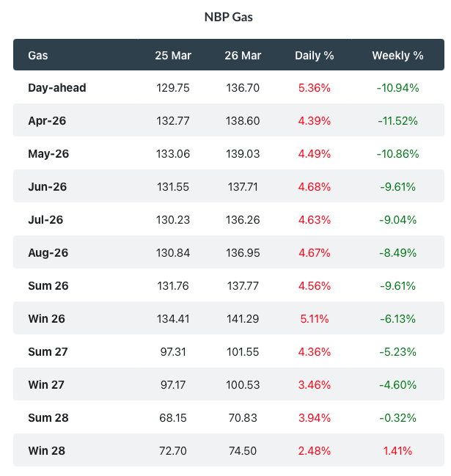Select the Sum 28 row label

[48, 418]
